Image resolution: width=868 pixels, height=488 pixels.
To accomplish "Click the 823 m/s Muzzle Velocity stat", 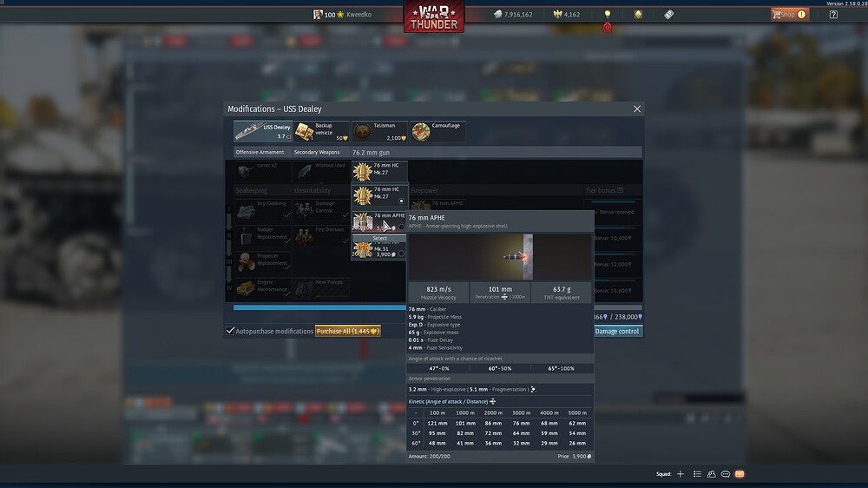I will click(438, 293).
